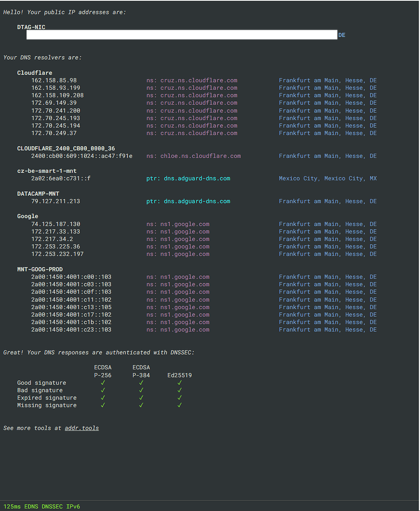Image resolution: width=420 pixels, height=511 pixels.
Task: Select resolver IP 172.70.245.194
Action: tap(56, 126)
